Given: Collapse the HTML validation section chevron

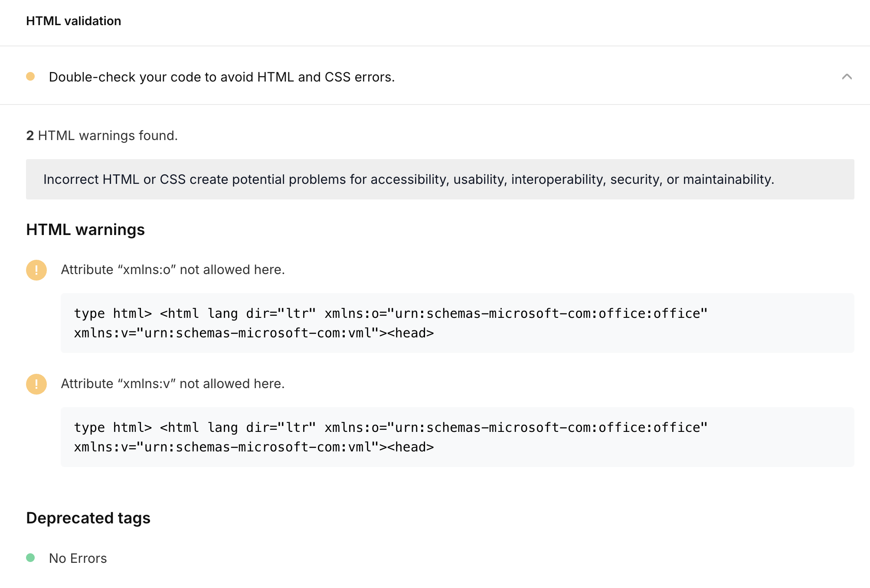Looking at the screenshot, I should point(847,77).
